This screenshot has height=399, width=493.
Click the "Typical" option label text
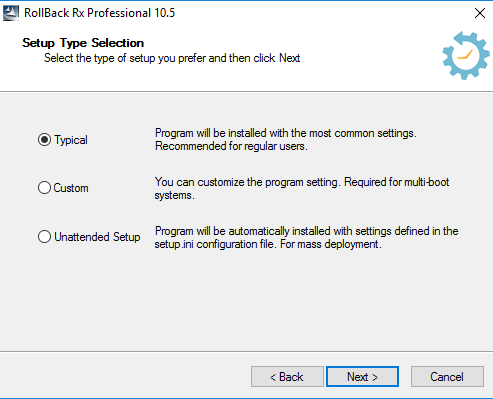click(71, 140)
